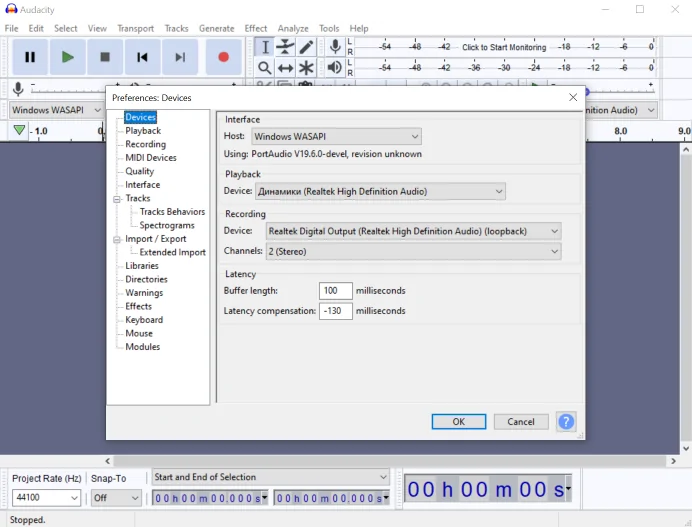692x527 pixels.
Task: Click the playback meter speaker icon
Action: (x=335, y=67)
